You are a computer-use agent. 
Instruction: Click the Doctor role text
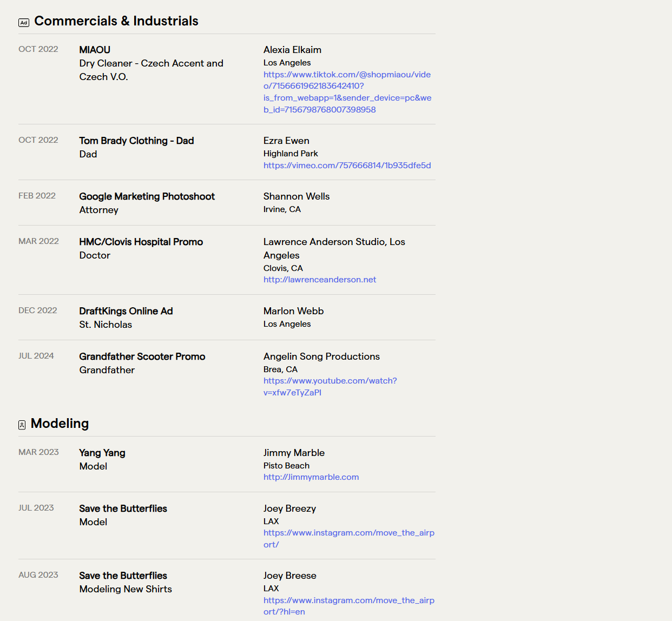95,255
